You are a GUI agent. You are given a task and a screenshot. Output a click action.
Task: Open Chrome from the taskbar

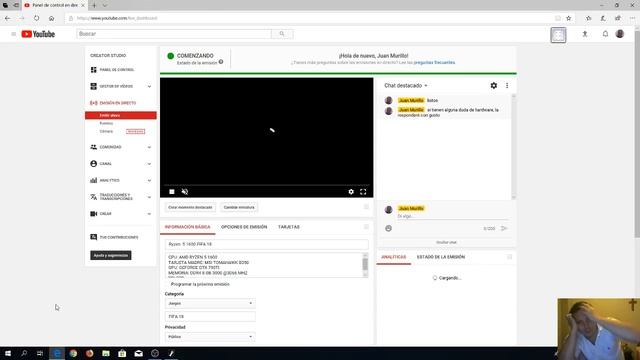click(73, 353)
